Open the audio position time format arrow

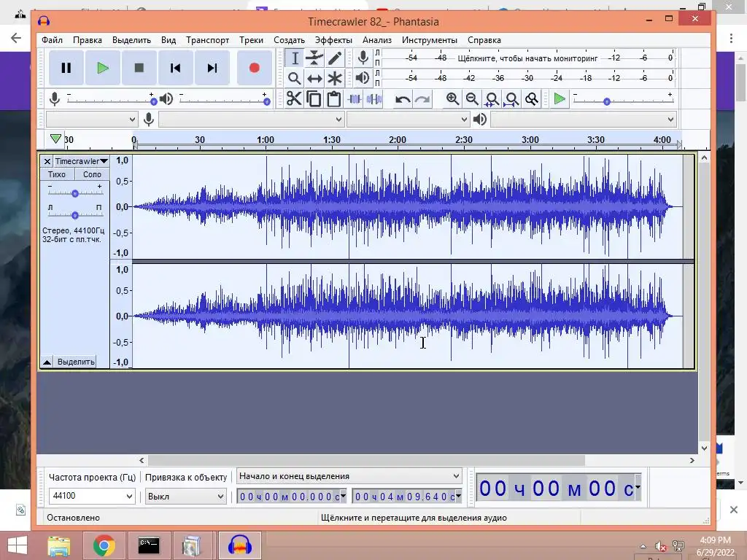point(638,487)
